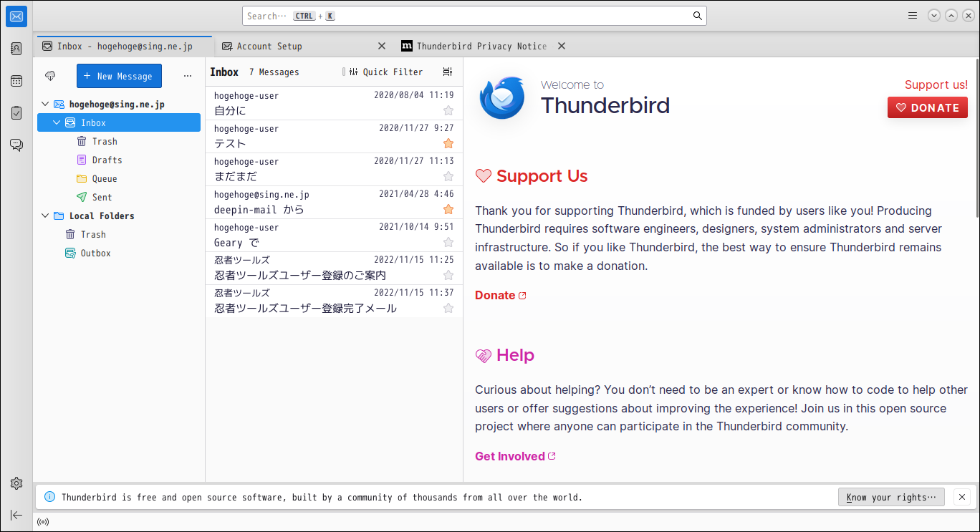Unstar the テスト message
This screenshot has height=532, width=980.
(x=448, y=143)
